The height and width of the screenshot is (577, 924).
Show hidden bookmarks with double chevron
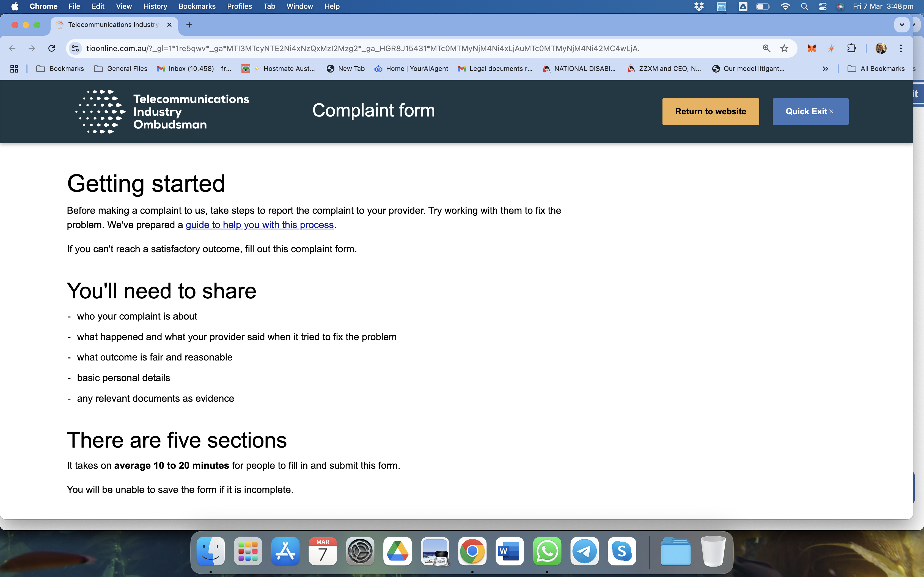[x=825, y=69]
